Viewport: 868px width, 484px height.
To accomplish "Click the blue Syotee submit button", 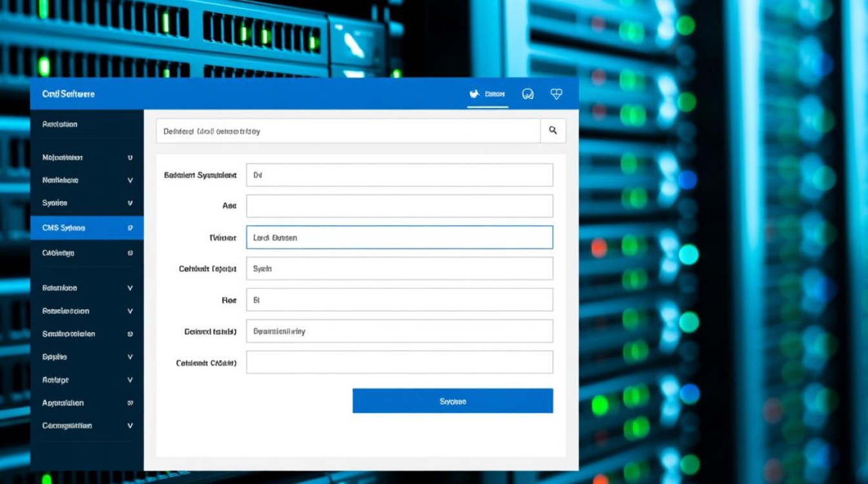I will click(453, 401).
